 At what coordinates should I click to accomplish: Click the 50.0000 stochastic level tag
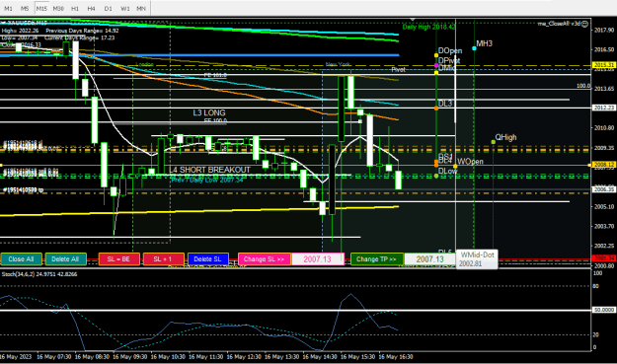click(x=603, y=310)
